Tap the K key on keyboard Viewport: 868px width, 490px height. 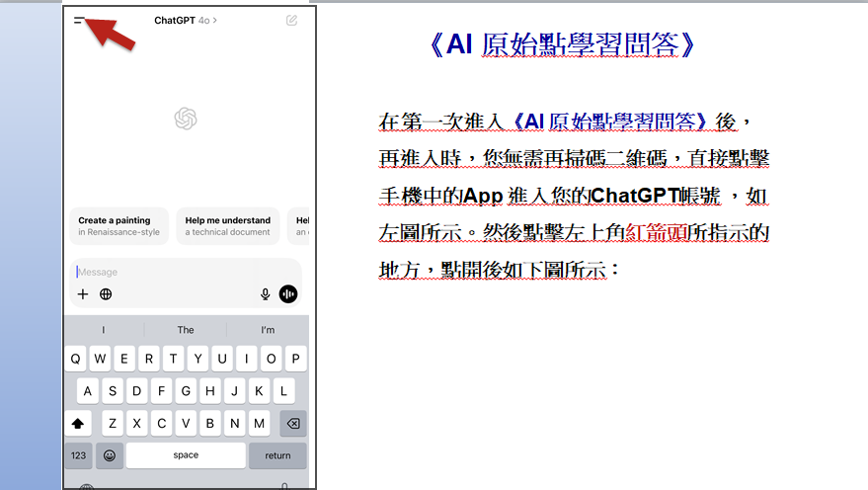click(x=259, y=391)
